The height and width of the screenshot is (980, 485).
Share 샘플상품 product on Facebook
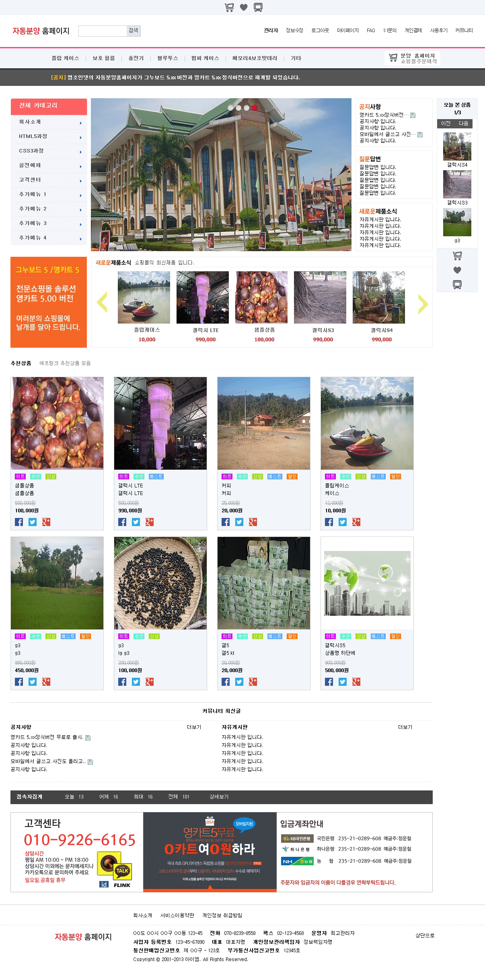19,522
